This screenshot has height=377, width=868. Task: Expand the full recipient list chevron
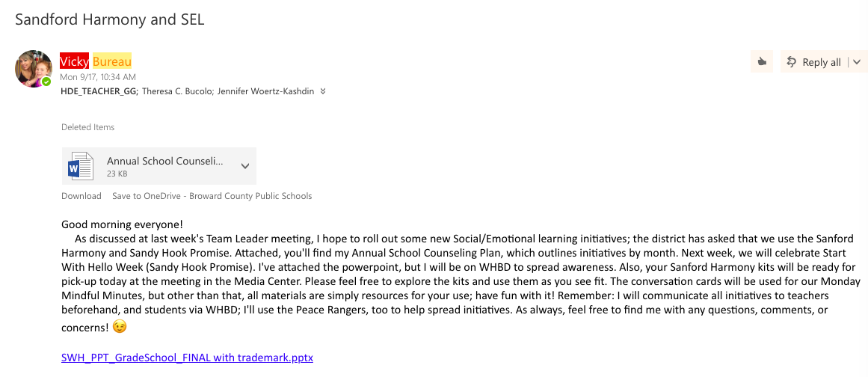click(x=323, y=91)
